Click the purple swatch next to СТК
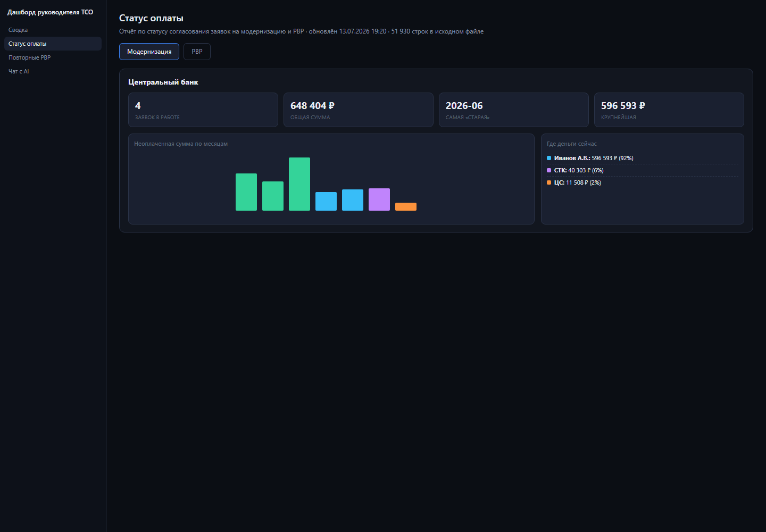766x532 pixels. 549,170
